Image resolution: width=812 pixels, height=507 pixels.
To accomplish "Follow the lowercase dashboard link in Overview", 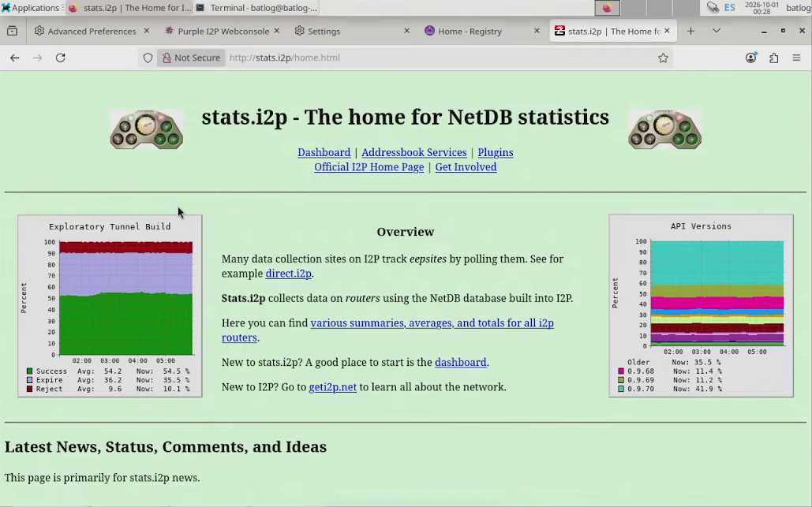I will pos(460,363).
